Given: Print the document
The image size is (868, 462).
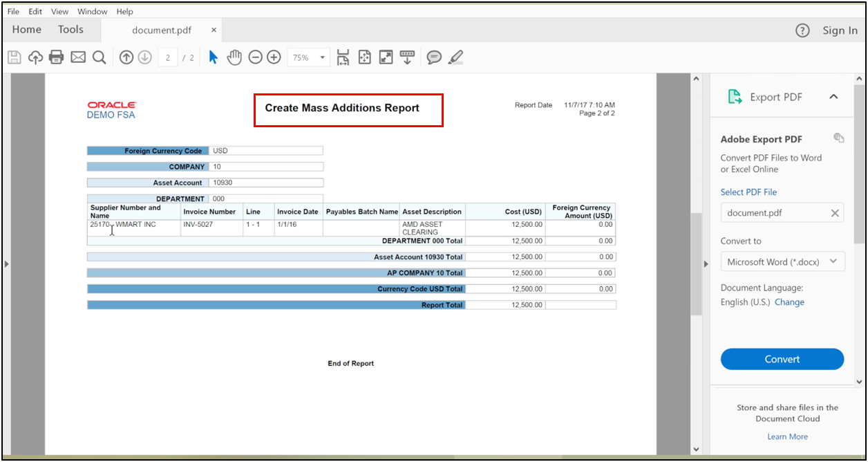Looking at the screenshot, I should click(x=56, y=57).
